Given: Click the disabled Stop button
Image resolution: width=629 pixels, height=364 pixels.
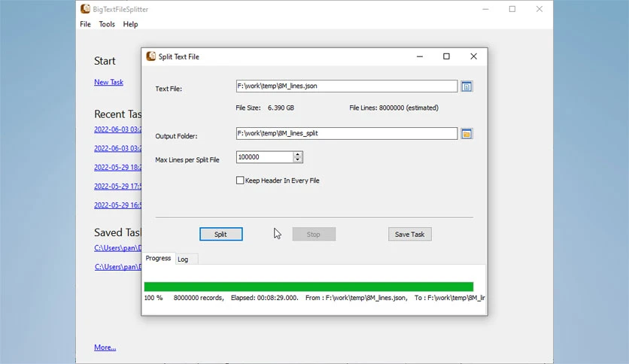Looking at the screenshot, I should (x=314, y=234).
